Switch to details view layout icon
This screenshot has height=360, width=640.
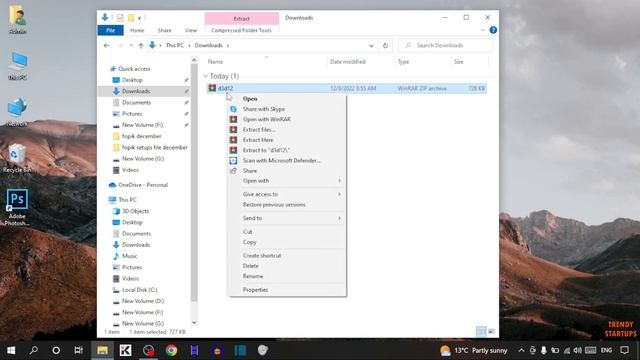pos(481,331)
